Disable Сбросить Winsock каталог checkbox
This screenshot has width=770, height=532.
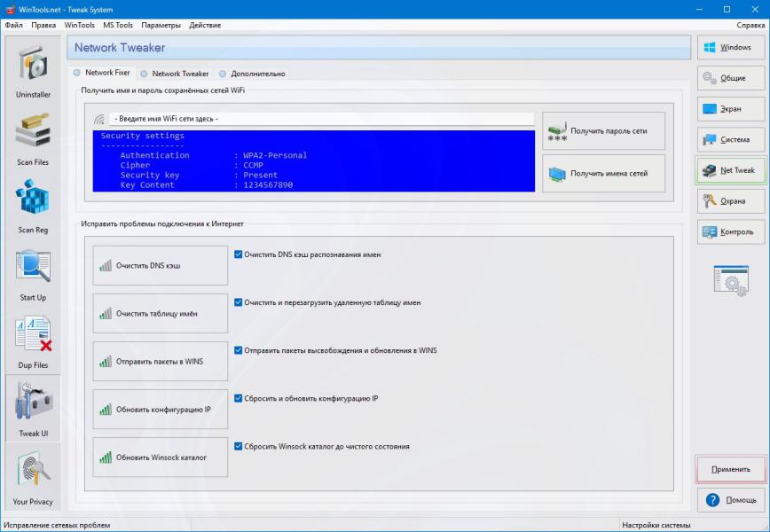tap(239, 447)
